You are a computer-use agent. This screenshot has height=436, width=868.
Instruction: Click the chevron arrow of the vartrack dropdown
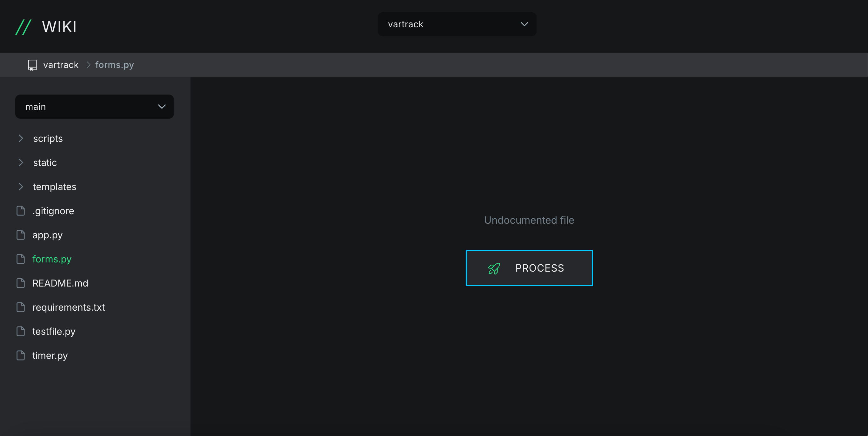click(x=524, y=24)
